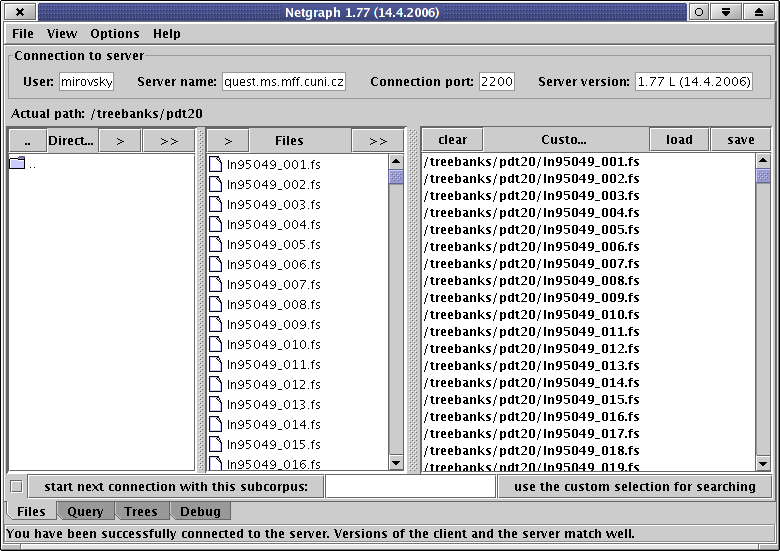Click the window menu X button in title bar
Screen dimensions: 780x551
coord(20,12)
